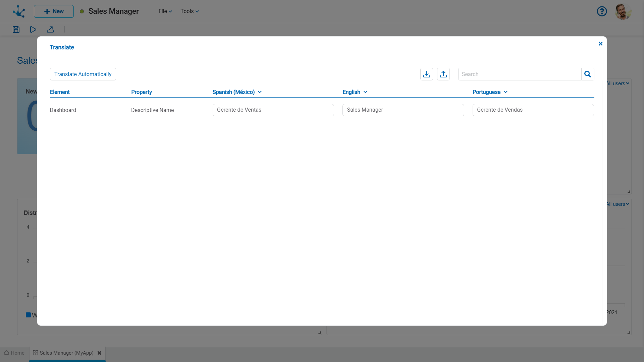Switch to the Home tab

pyautogui.click(x=14, y=353)
